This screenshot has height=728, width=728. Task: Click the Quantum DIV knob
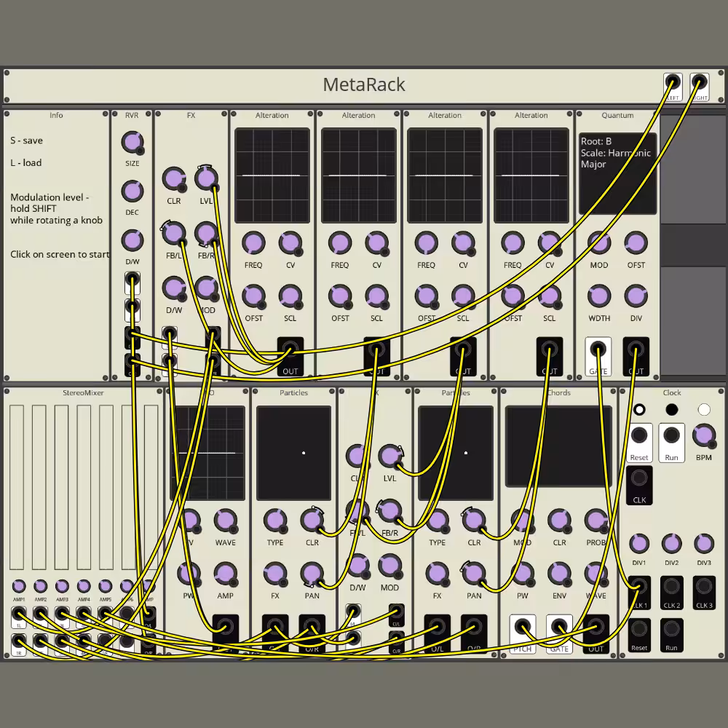[x=636, y=296]
